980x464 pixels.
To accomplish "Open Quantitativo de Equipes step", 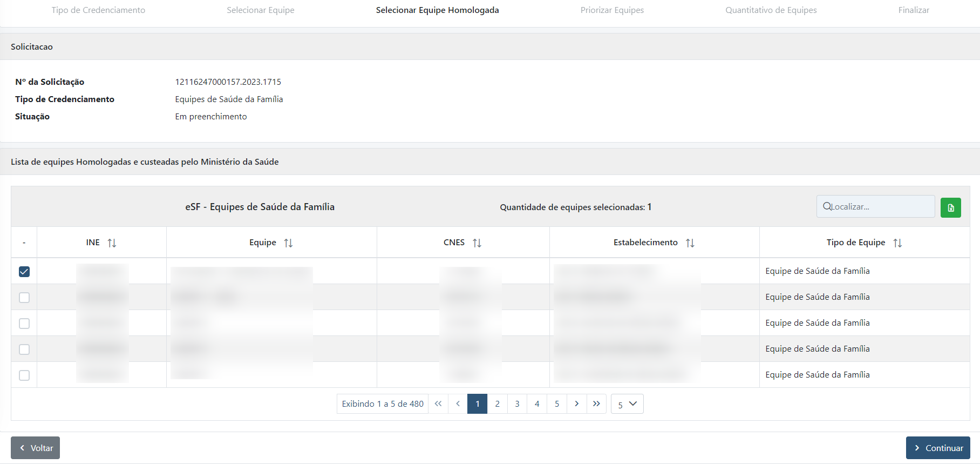I will pos(771,10).
